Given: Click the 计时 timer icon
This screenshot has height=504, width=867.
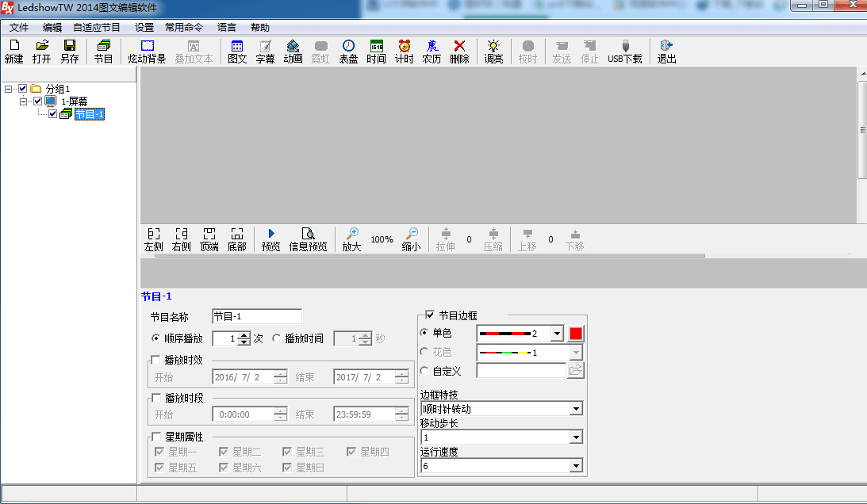Looking at the screenshot, I should (x=405, y=52).
